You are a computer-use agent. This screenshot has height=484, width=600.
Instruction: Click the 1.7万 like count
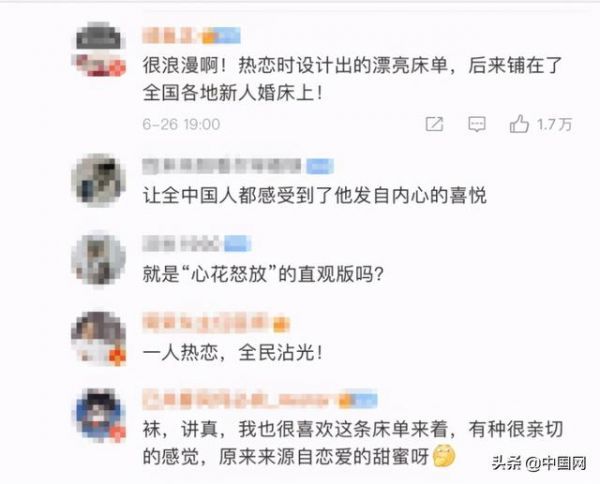[x=554, y=124]
